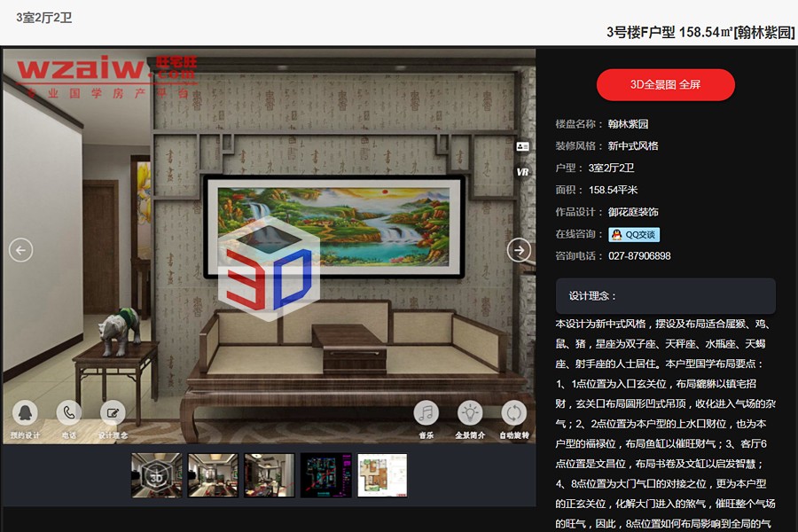Screen dimensions: 798x532
Task: Go to next panorama with right arrow
Action: (519, 250)
